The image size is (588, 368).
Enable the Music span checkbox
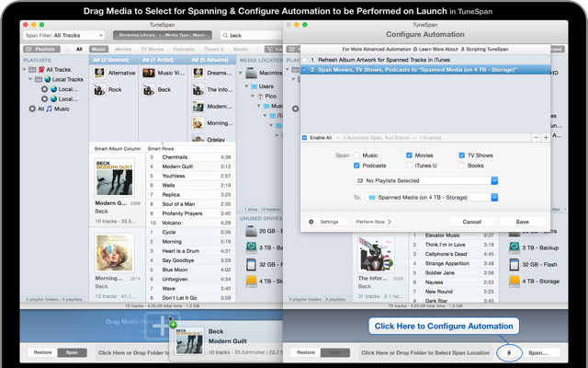[357, 155]
